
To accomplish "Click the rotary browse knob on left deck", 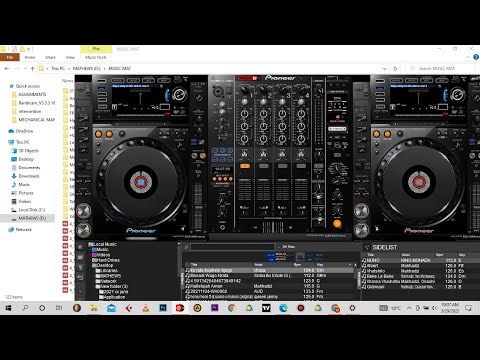I will pyautogui.click(x=179, y=95).
